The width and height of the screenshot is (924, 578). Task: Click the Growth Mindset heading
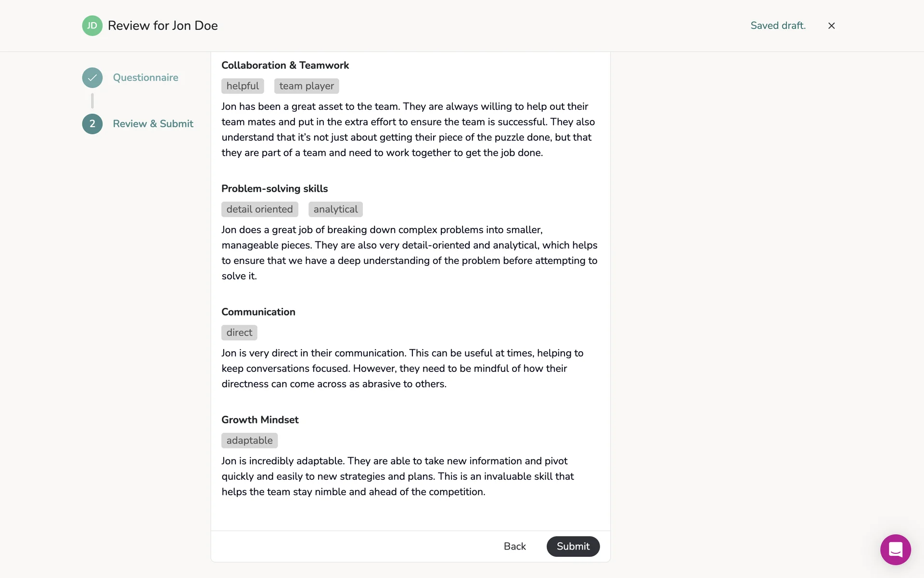(260, 420)
